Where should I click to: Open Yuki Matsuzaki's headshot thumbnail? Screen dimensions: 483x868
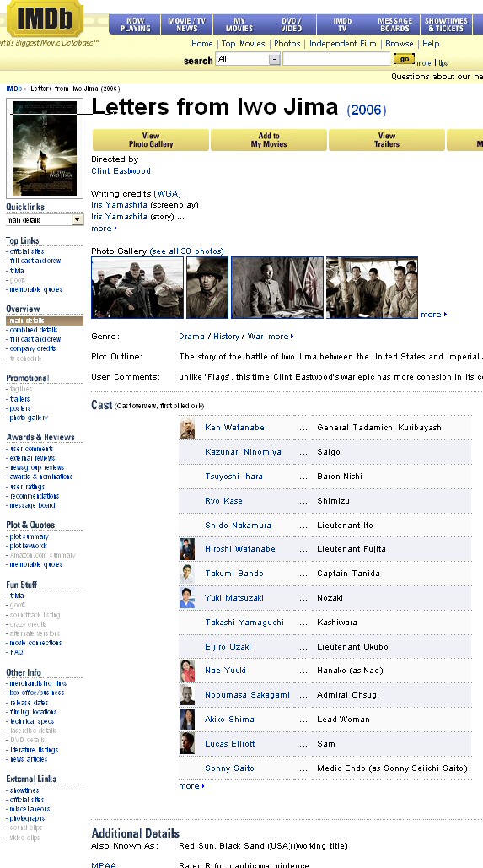(x=187, y=598)
